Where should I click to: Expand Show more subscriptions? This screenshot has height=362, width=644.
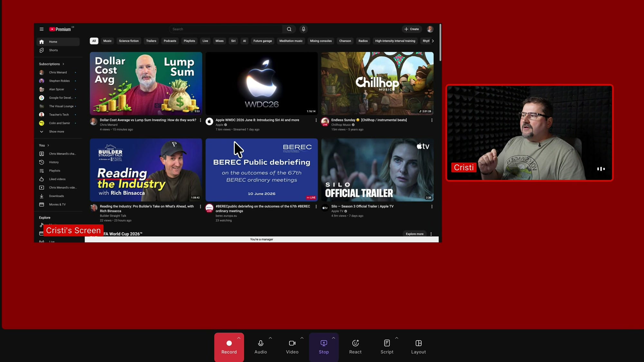coord(58,132)
